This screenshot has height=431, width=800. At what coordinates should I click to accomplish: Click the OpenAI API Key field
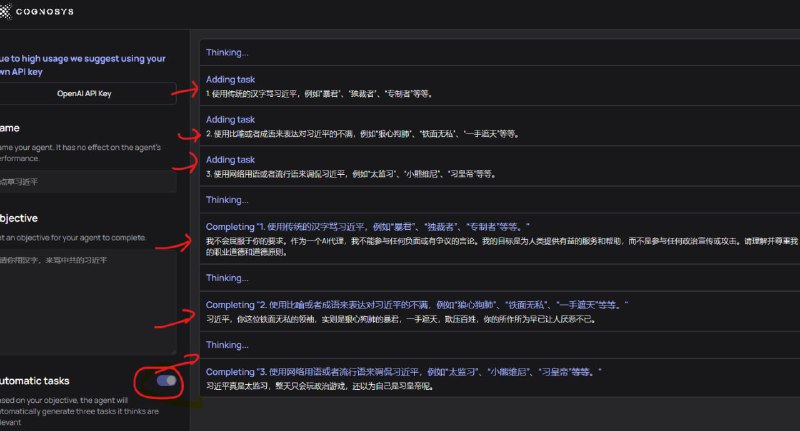(88, 93)
